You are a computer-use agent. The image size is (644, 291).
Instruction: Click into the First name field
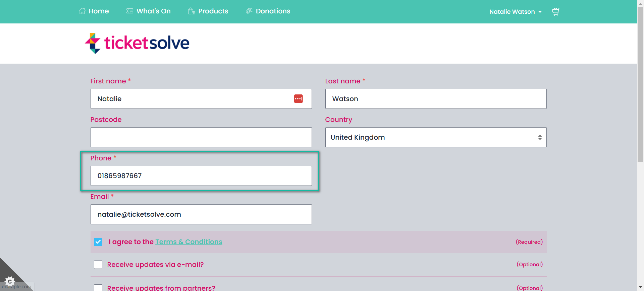point(201,99)
